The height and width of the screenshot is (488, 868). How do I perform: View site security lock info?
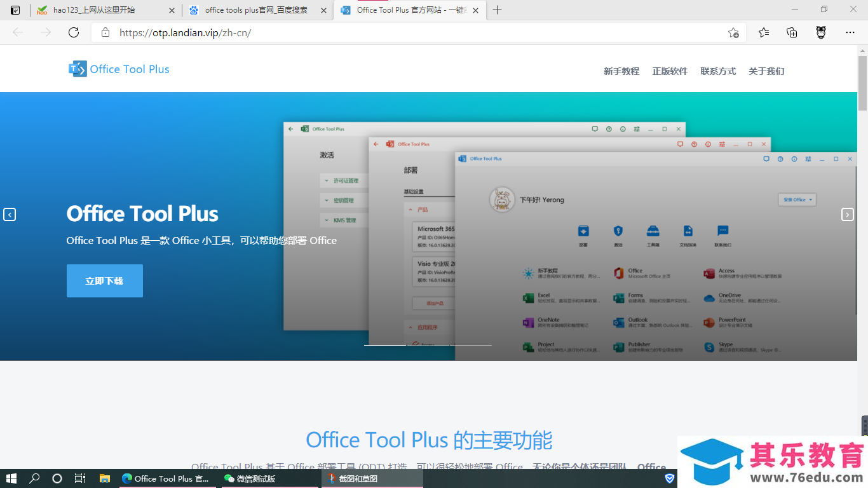click(105, 32)
